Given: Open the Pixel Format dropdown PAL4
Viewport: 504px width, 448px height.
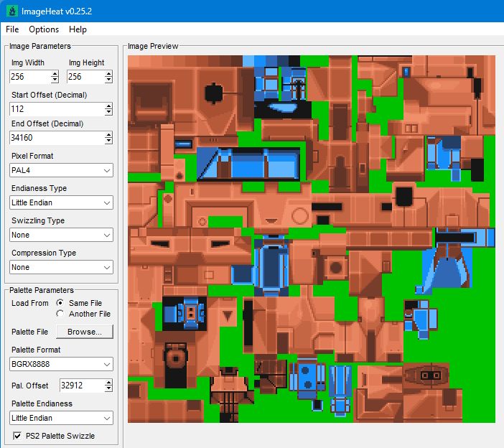Looking at the screenshot, I should point(61,170).
